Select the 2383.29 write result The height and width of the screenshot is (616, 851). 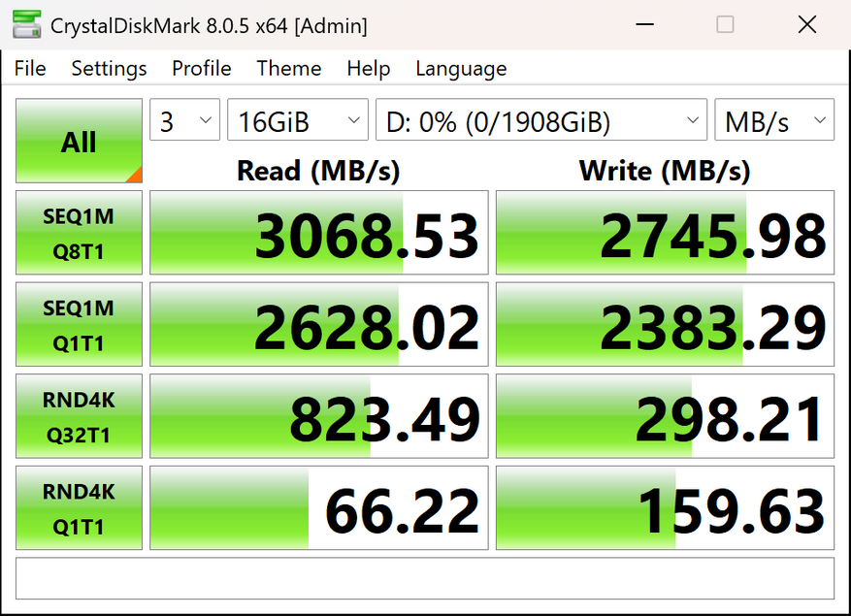coord(666,324)
